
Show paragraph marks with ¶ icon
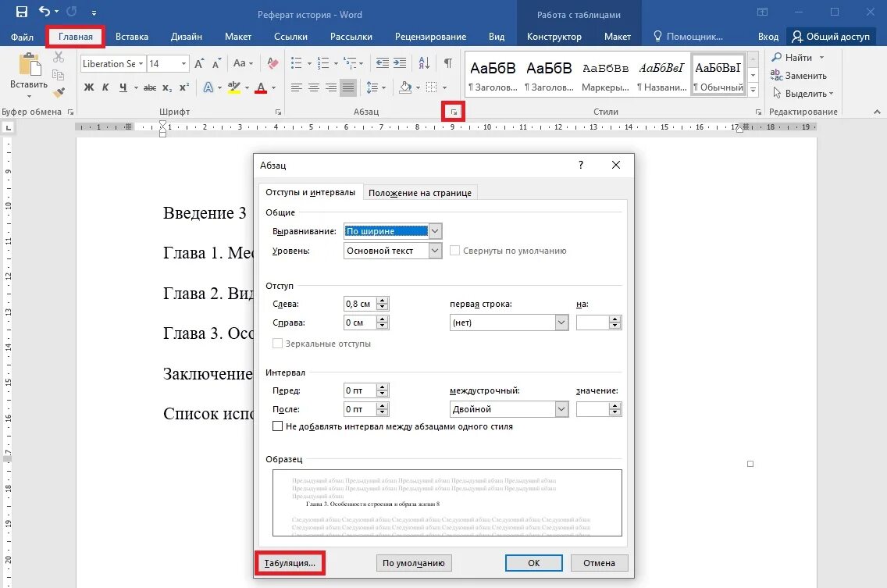[x=447, y=63]
